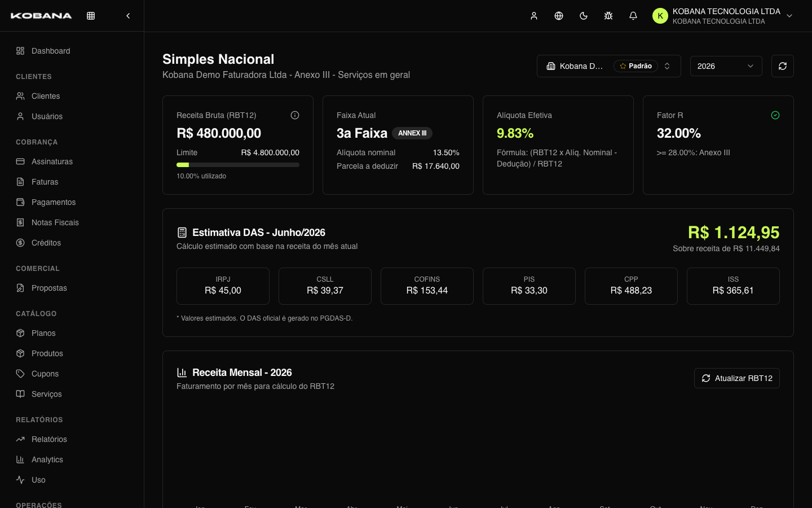The image size is (812, 508).
Task: Open Assinaturas in the sidebar
Action: 72,161
